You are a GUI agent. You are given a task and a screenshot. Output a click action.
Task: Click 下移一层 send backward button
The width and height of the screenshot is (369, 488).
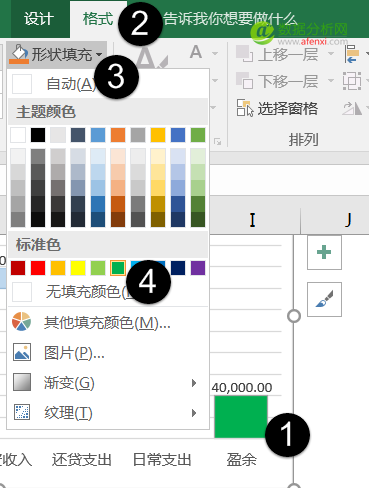[277, 81]
